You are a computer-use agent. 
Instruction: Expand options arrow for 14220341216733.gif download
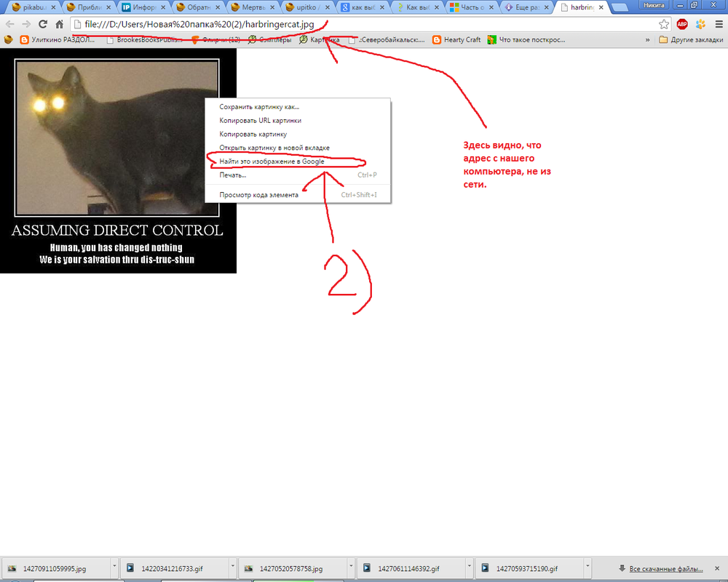pos(233,566)
